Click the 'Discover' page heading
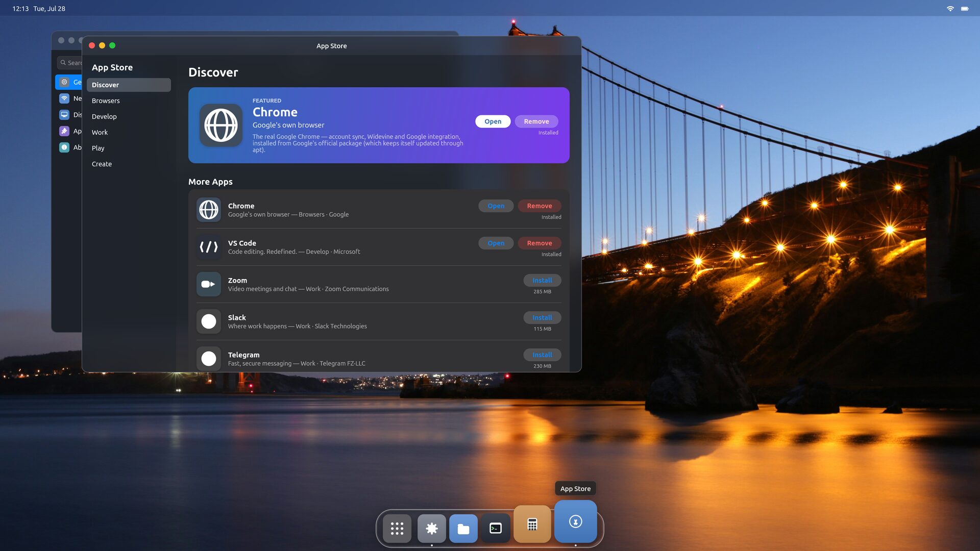Viewport: 980px width, 551px height. coord(213,72)
